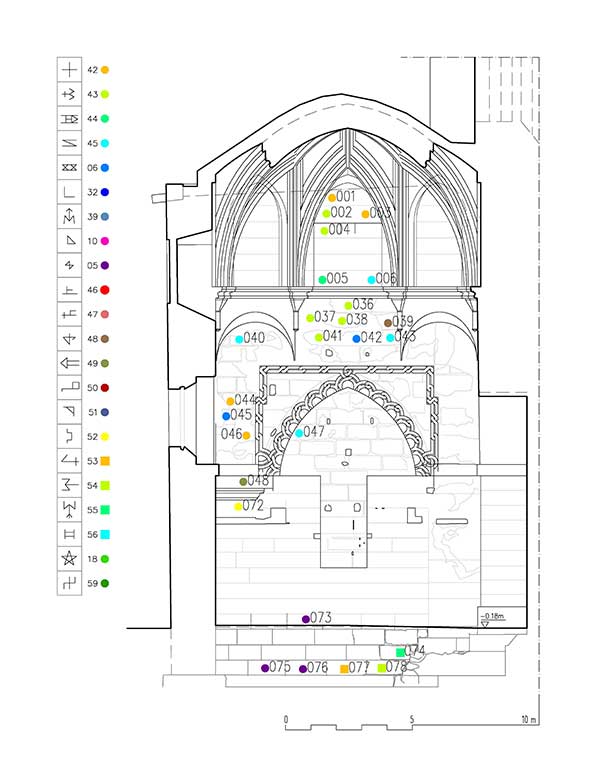Select the five-pointed star symbol in the legend
Viewport: 600px width, 774px height.
(x=70, y=559)
